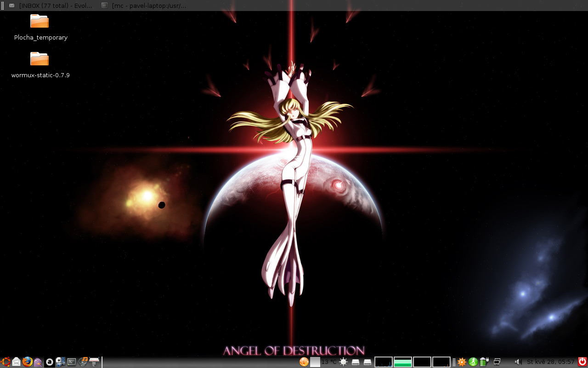Click the orange update notifier icon
Screen dimensions: 588x368
point(462,362)
